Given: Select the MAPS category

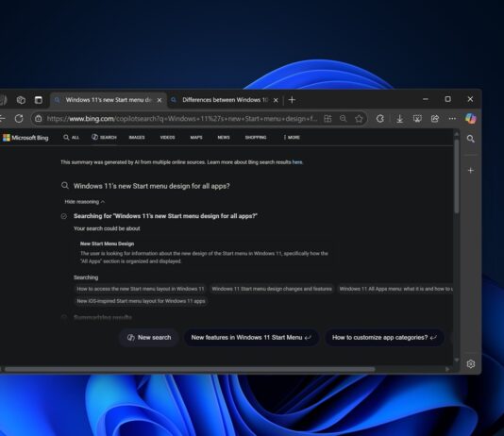Looking at the screenshot, I should [196, 138].
